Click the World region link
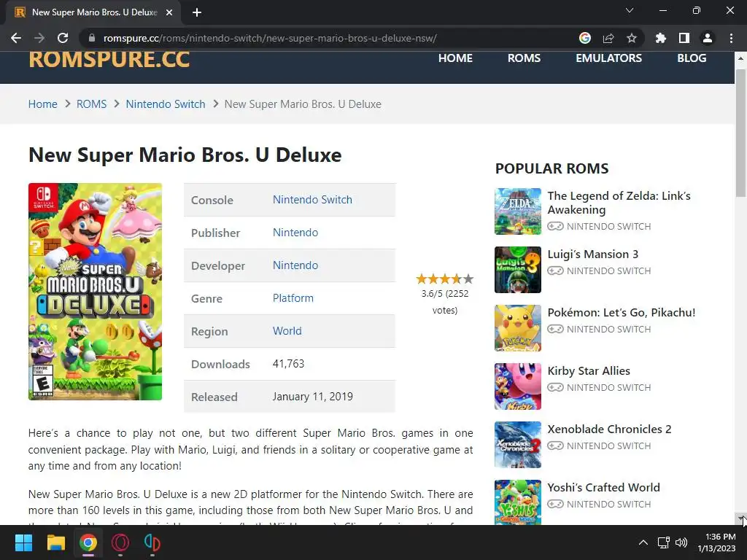This screenshot has width=747, height=560. [287, 331]
